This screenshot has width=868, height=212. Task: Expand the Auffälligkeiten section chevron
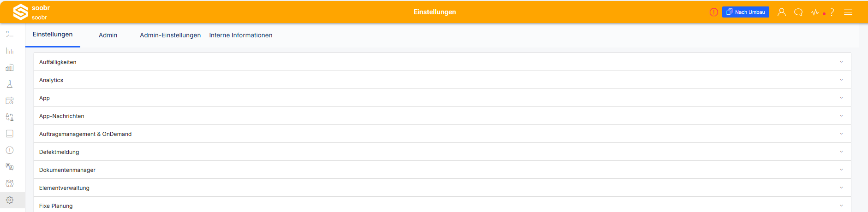click(x=841, y=62)
